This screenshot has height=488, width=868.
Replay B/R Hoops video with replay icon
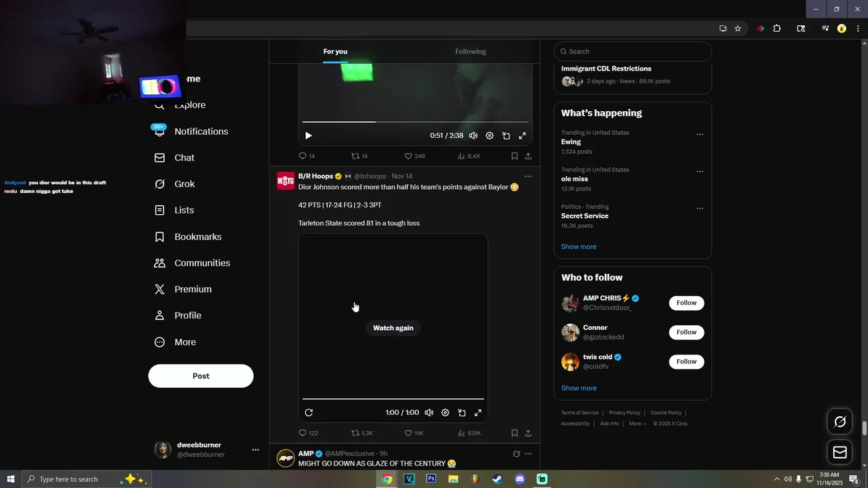point(309,413)
